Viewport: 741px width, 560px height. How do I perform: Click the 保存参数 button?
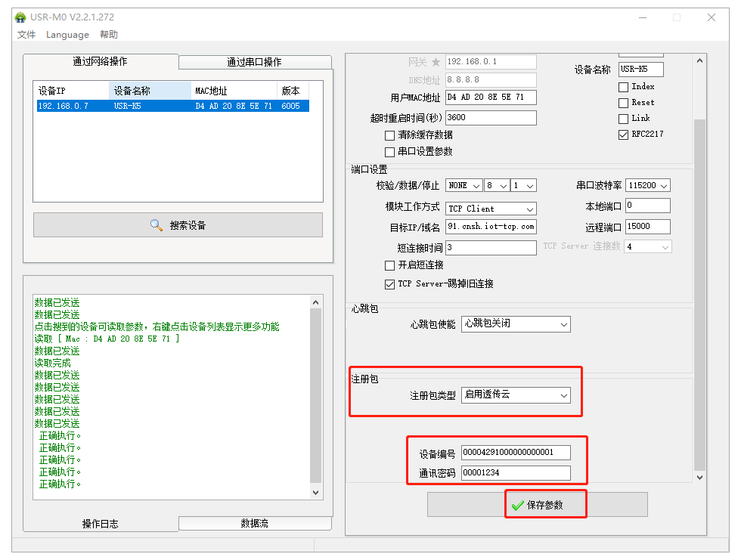pos(537,505)
